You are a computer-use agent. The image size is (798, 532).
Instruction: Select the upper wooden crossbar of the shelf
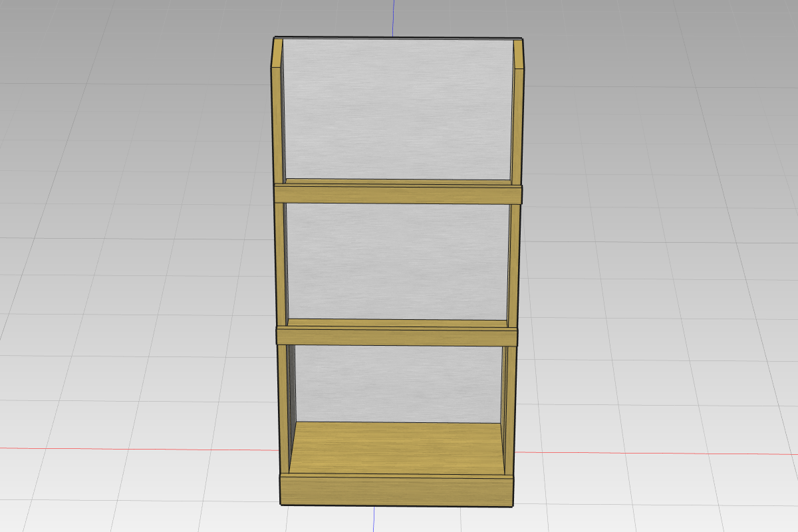[x=399, y=195]
